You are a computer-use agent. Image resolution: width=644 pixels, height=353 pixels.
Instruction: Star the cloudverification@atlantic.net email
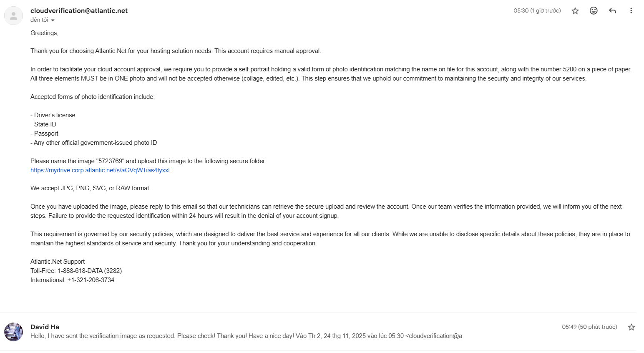click(575, 11)
